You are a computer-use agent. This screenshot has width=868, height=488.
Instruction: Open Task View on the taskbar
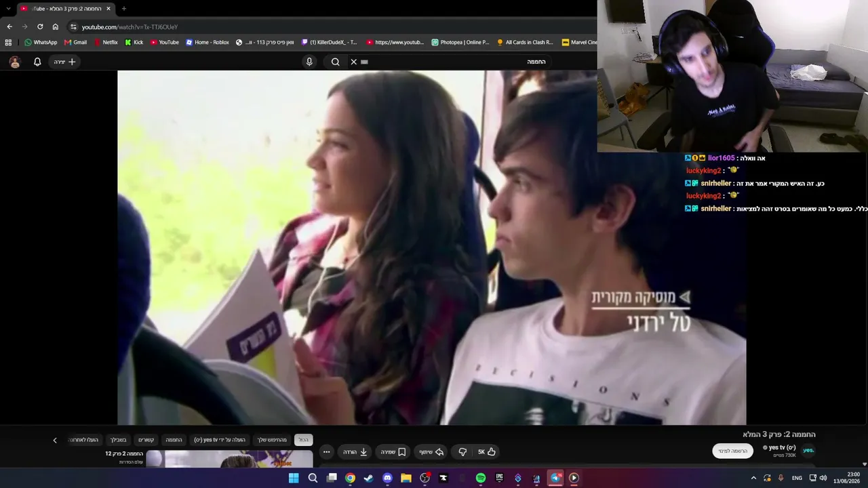332,478
